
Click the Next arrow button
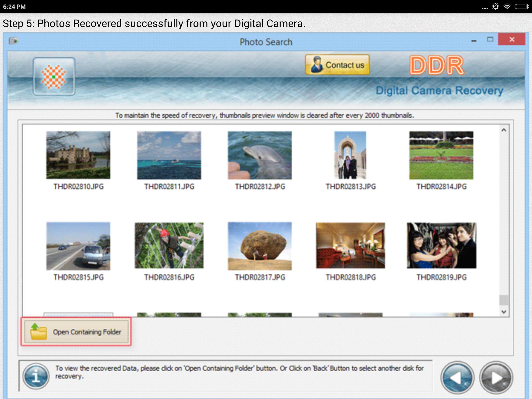click(x=496, y=378)
